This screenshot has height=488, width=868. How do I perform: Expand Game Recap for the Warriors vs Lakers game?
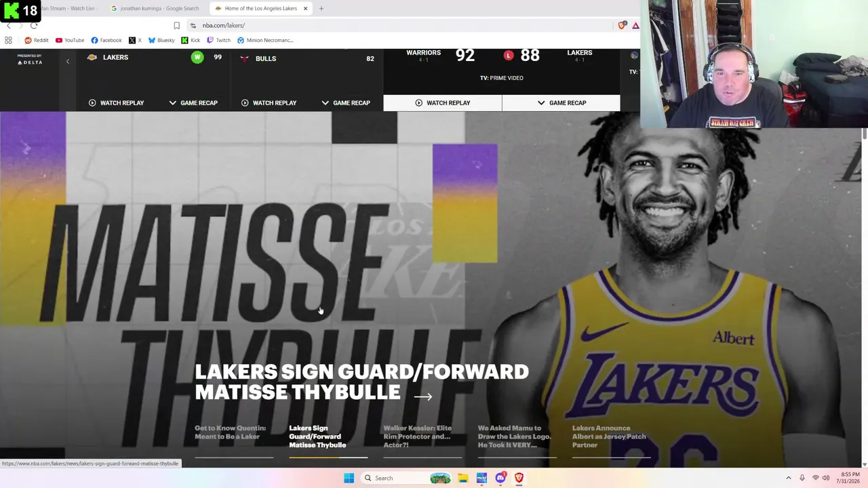561,103
